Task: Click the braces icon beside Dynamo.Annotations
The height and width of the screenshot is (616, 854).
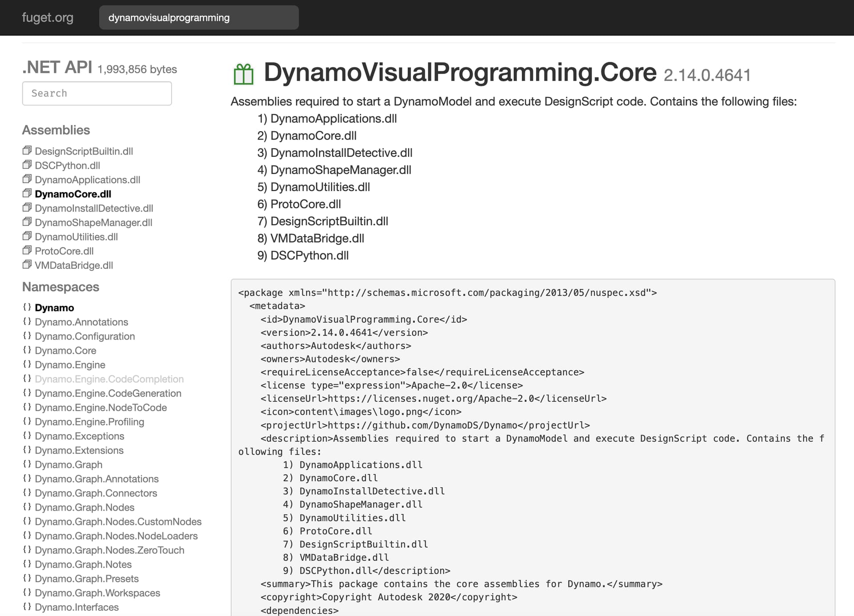Action: (x=27, y=322)
